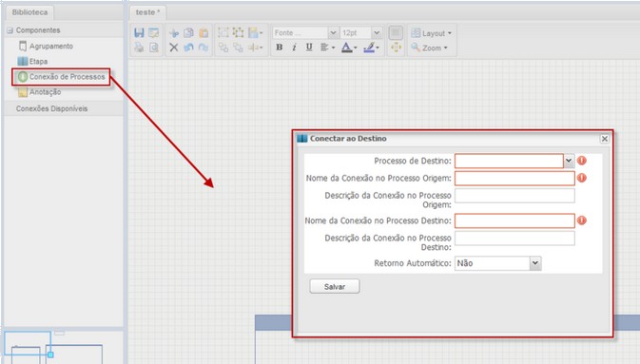640x364 pixels.
Task: Close the Conectar ao Destino dialog
Action: click(605, 139)
